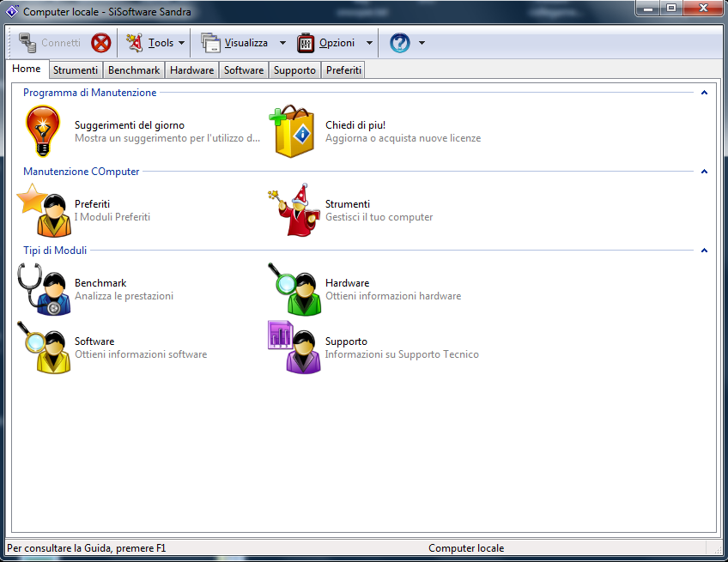Click the toolbar drag handle grip
Viewport: 728px width, 562px height.
(11, 43)
